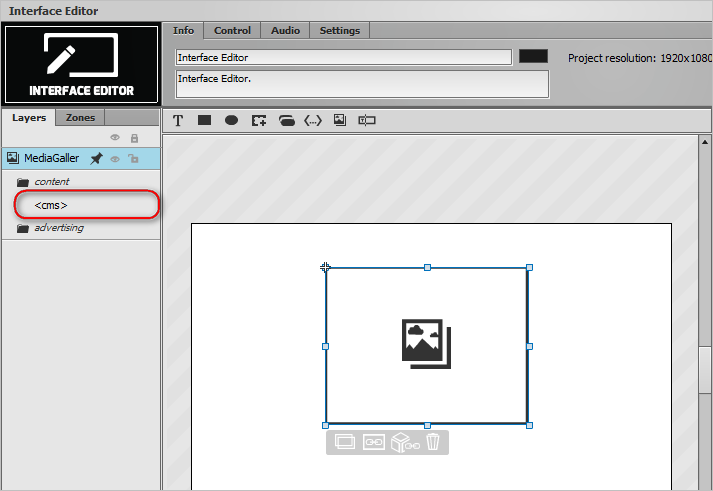Click the text input field tool icon
This screenshot has height=491, width=713.
pos(367,120)
